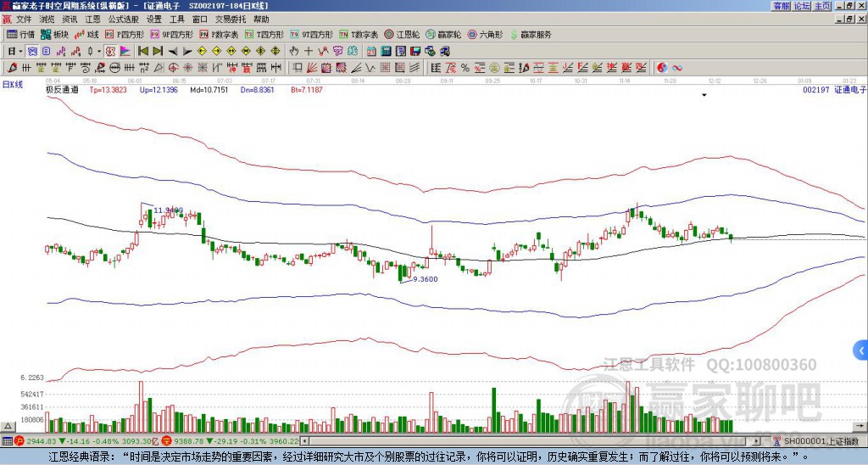This screenshot has height=465, width=868.
Task: Click the 主页 homepage button
Action: tap(822, 6)
